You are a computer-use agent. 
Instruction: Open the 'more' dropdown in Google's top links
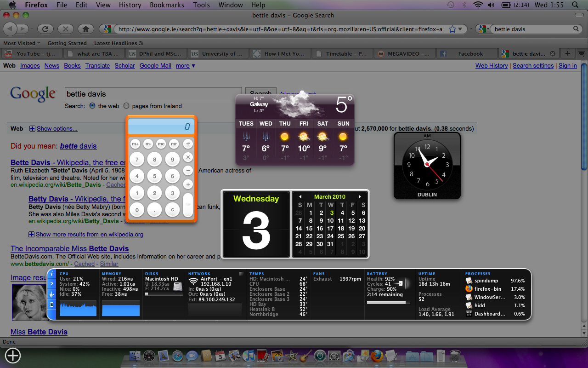(x=185, y=66)
